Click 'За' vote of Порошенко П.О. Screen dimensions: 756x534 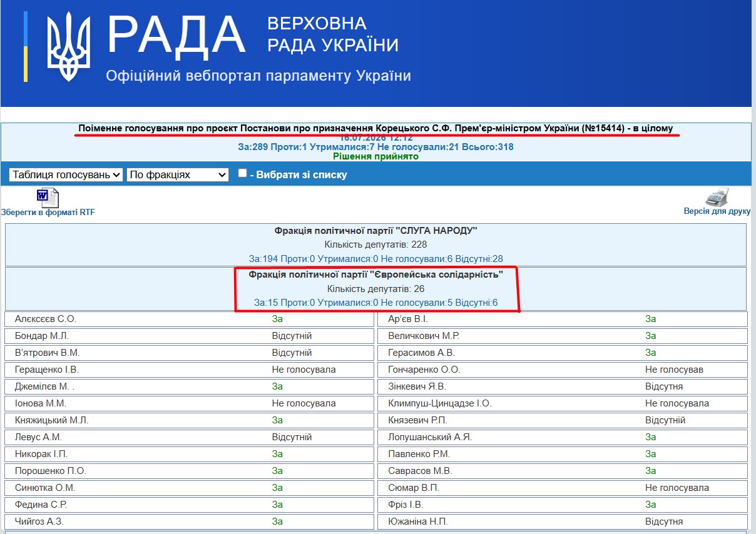pyautogui.click(x=277, y=471)
